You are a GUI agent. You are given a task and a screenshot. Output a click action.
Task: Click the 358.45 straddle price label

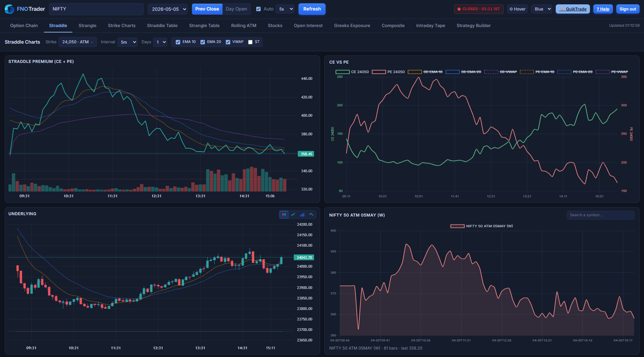click(x=306, y=154)
